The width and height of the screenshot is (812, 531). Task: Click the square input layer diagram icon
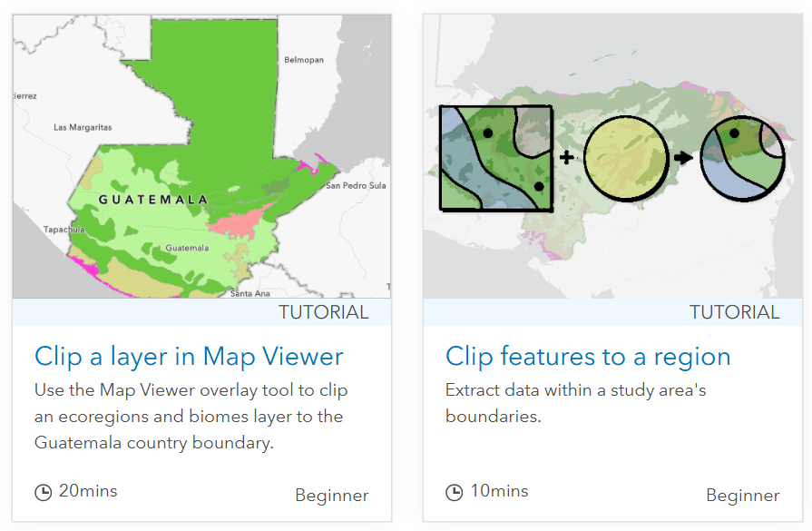coord(496,158)
